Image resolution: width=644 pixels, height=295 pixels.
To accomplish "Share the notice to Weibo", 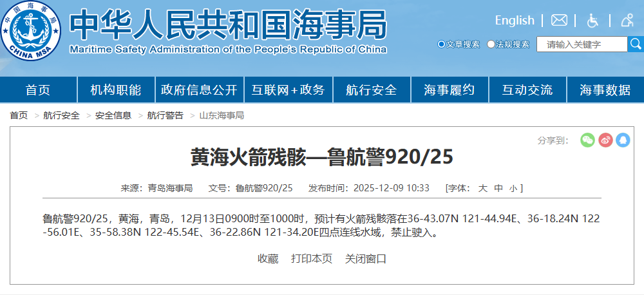I will (x=605, y=140).
